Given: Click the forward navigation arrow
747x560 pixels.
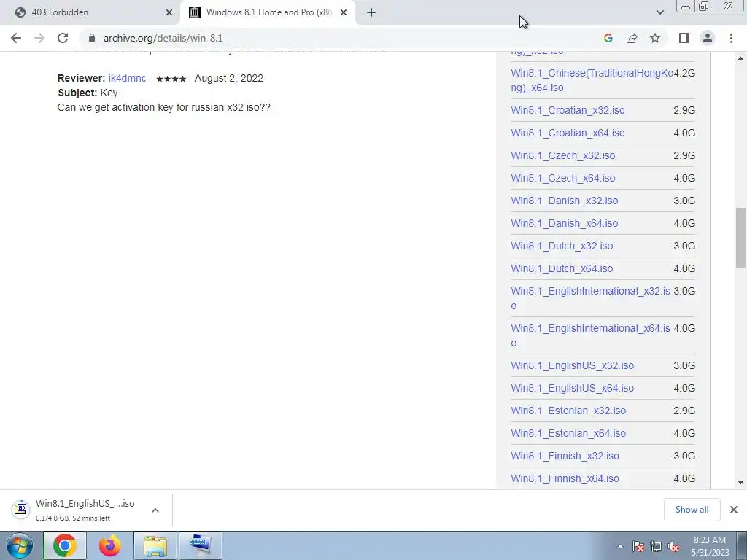Looking at the screenshot, I should (39, 38).
